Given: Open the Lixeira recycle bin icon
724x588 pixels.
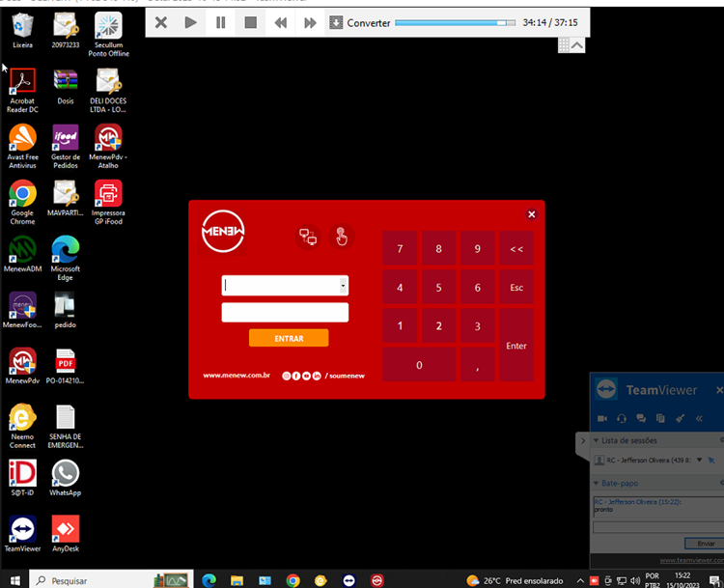Looking at the screenshot, I should 22,31.
